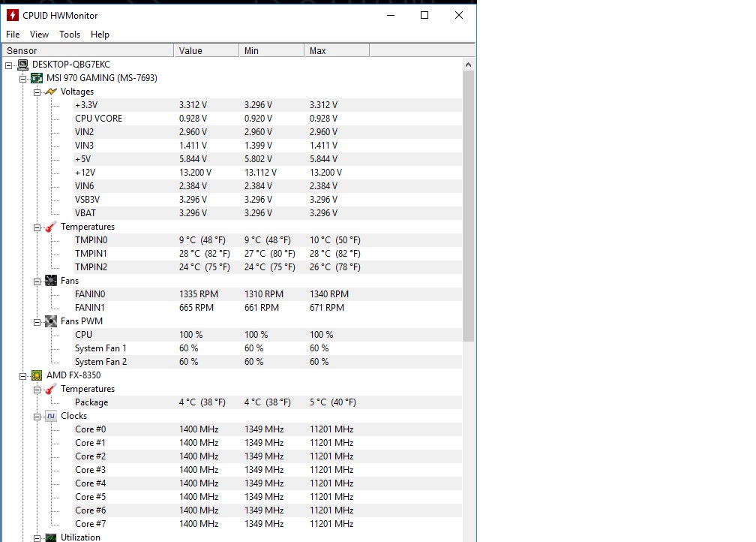Open the View menu
Image resolution: width=756 pixels, height=542 pixels.
[39, 35]
